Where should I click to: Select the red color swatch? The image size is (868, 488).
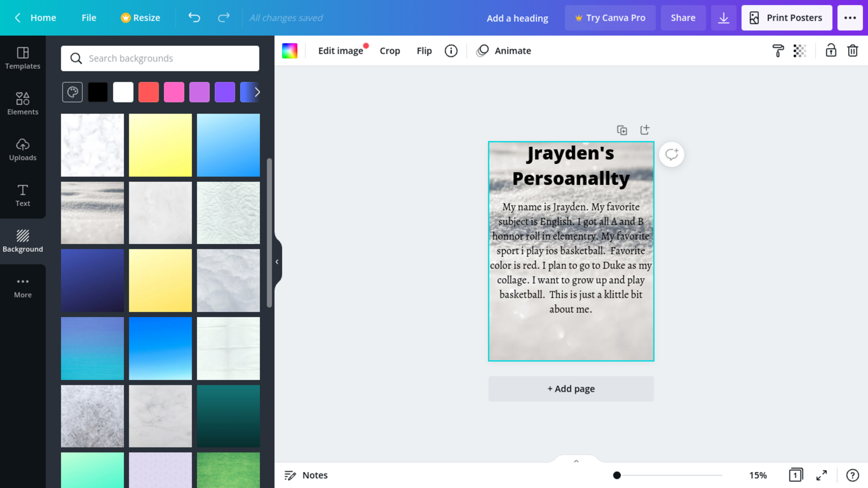pos(148,92)
